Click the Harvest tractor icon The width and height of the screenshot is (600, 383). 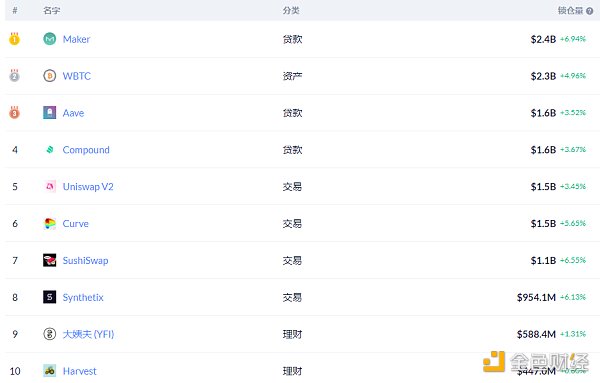click(49, 371)
